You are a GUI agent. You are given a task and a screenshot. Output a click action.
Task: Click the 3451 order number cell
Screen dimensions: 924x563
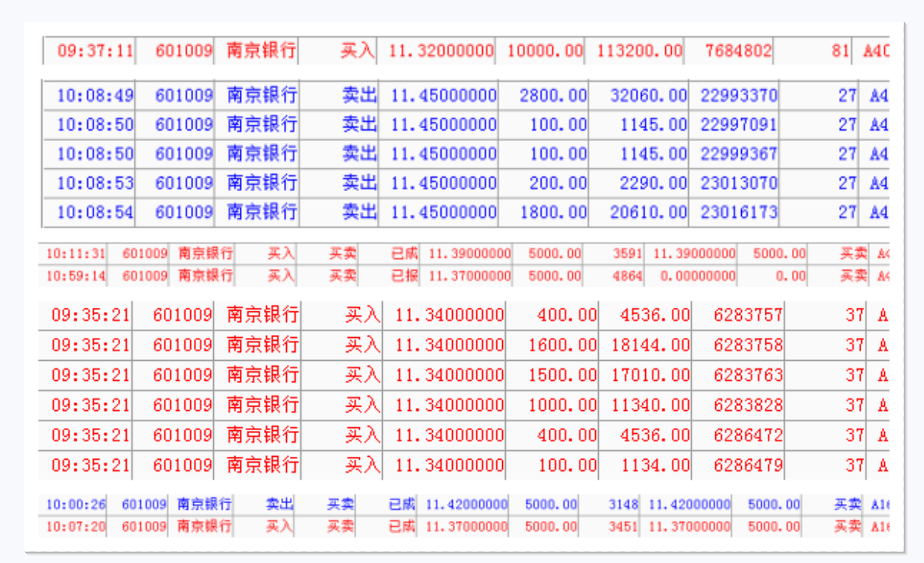[x=623, y=527]
